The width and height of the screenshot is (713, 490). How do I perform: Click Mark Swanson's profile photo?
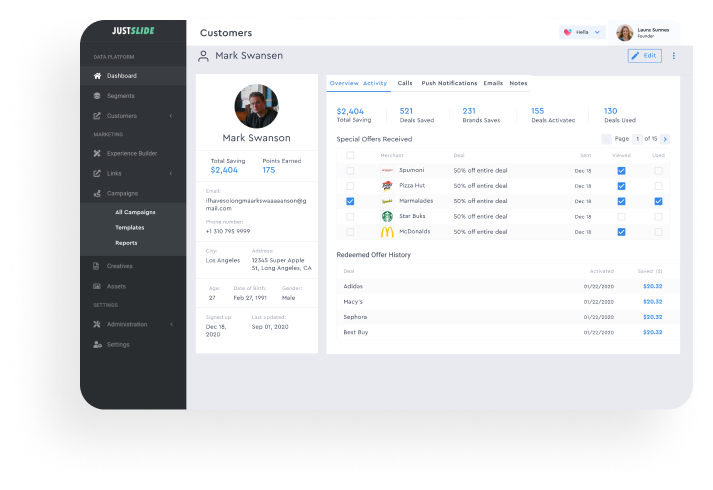[x=256, y=106]
